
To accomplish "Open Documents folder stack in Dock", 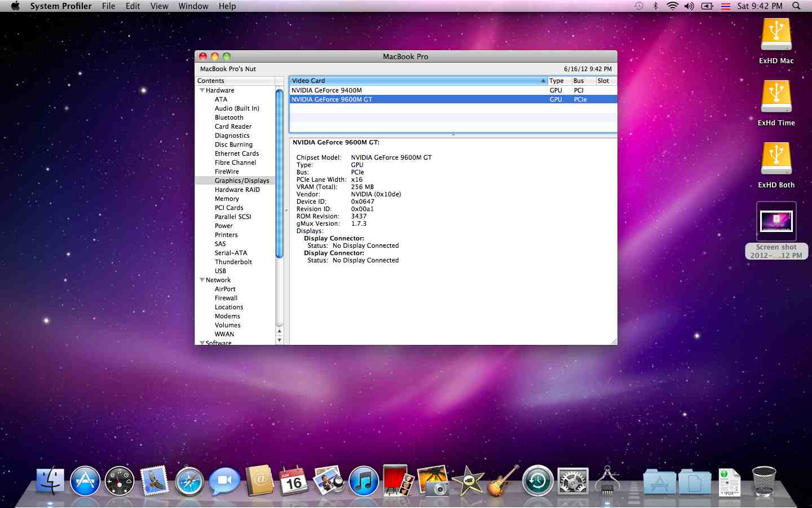I will tap(694, 481).
